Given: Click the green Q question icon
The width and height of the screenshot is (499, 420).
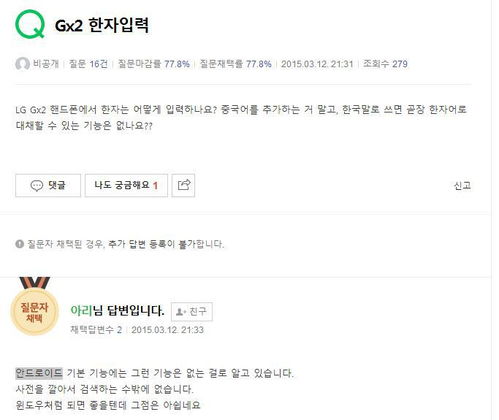Looking at the screenshot, I should point(30,24).
